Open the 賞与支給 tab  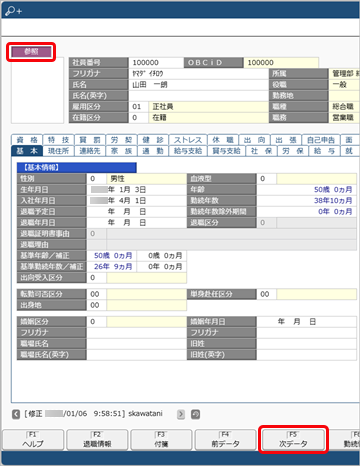pyautogui.click(x=226, y=151)
